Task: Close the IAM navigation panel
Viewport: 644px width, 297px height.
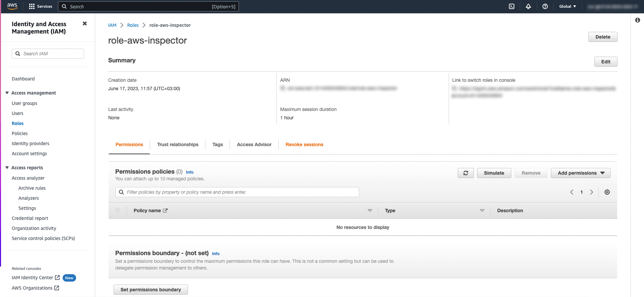Action: [85, 23]
